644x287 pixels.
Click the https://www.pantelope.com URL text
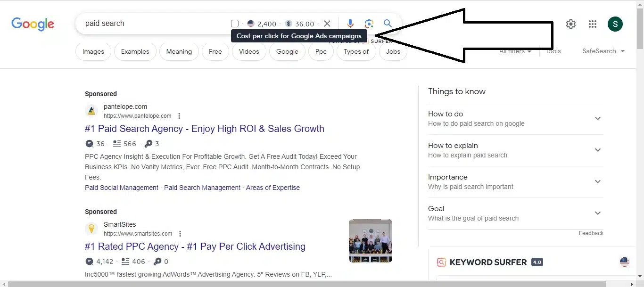pyautogui.click(x=137, y=116)
